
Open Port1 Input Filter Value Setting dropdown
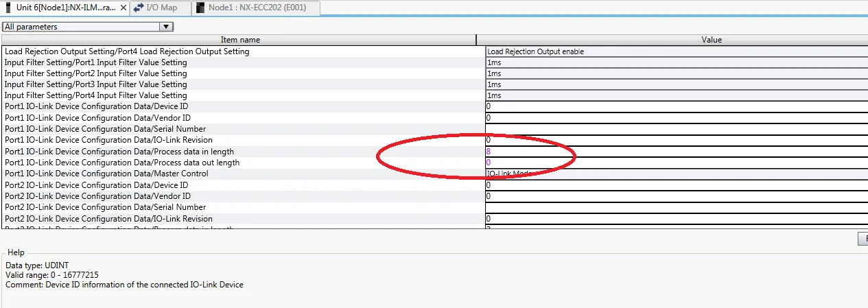pyautogui.click(x=676, y=62)
